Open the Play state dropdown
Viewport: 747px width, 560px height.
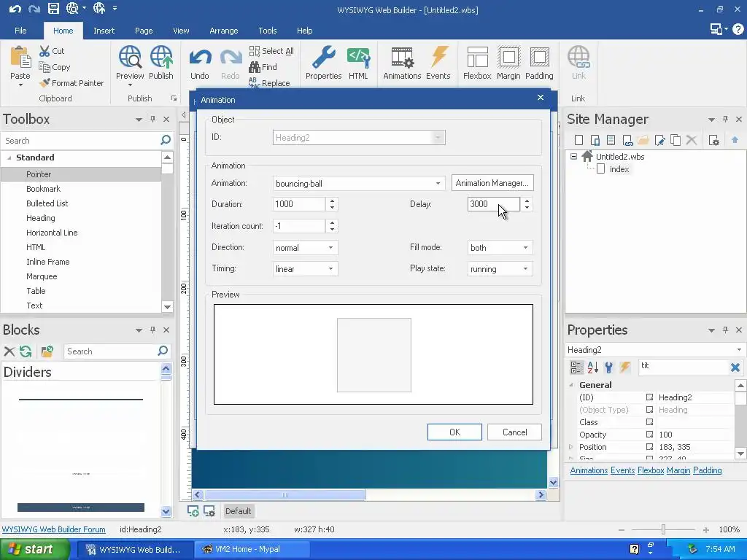(x=525, y=268)
